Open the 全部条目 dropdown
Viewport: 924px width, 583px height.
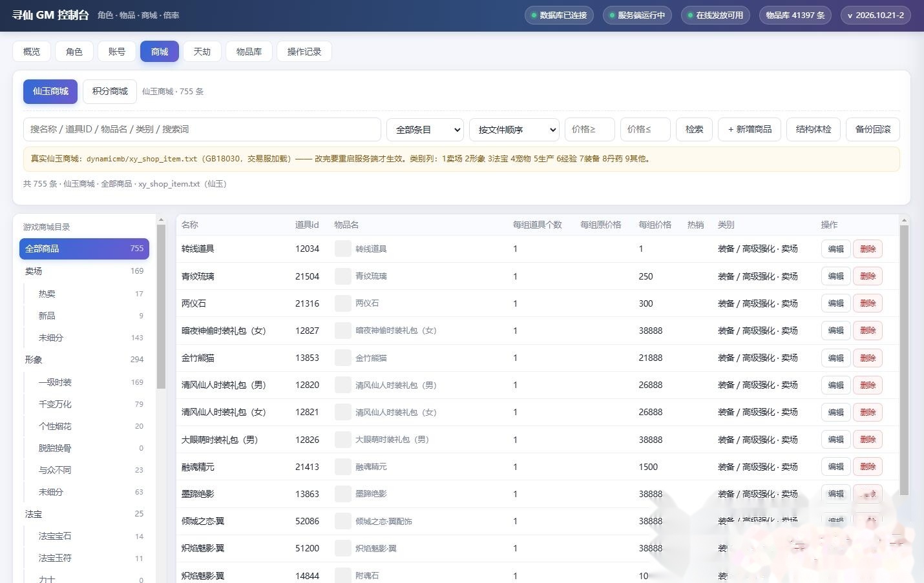[425, 129]
